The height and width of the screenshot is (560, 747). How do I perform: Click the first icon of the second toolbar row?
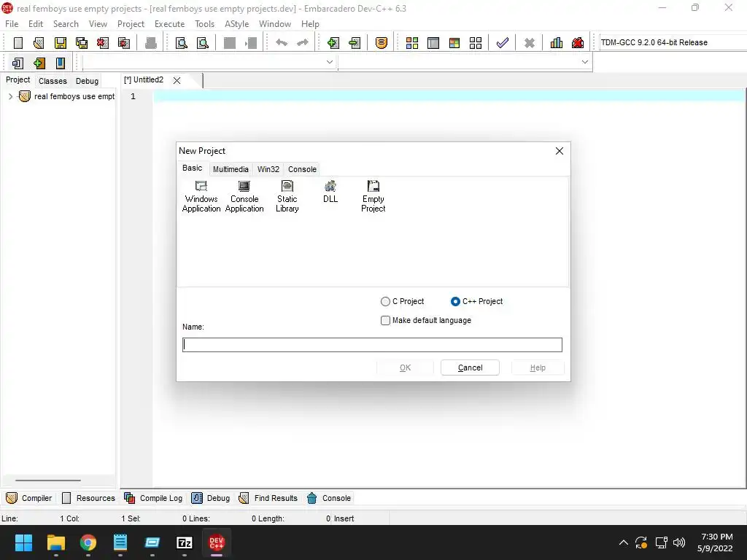[18, 63]
